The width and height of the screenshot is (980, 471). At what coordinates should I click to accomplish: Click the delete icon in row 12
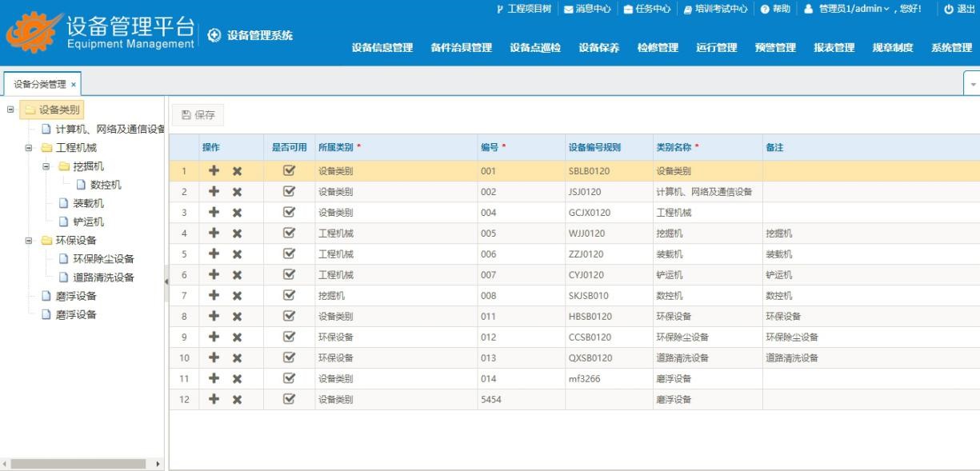pyautogui.click(x=237, y=400)
